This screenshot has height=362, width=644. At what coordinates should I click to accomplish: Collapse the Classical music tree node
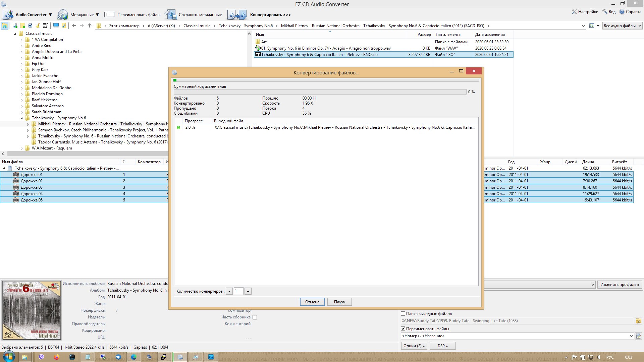pyautogui.click(x=15, y=34)
